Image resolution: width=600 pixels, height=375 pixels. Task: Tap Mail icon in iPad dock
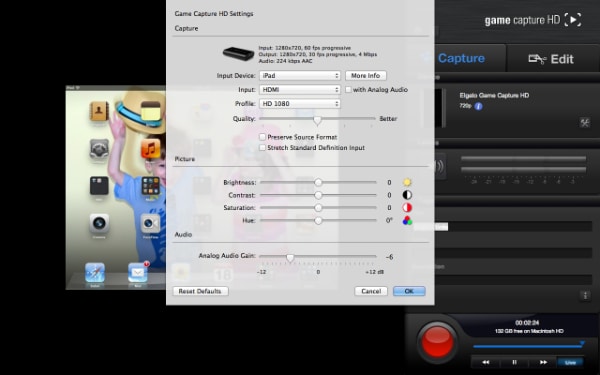point(138,272)
